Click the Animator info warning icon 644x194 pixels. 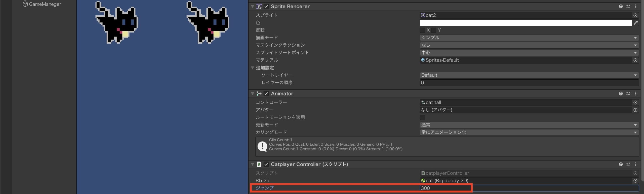coord(262,146)
